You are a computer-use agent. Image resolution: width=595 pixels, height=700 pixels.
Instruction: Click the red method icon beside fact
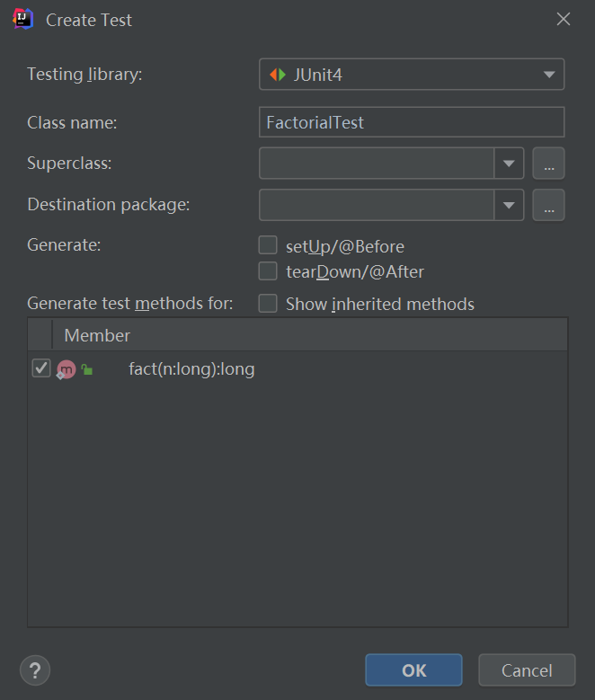[66, 369]
